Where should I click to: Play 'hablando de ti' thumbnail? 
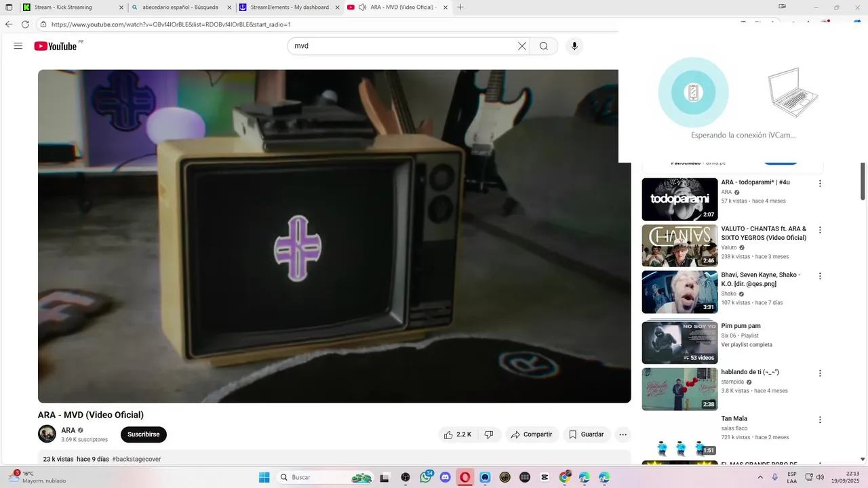click(679, 389)
